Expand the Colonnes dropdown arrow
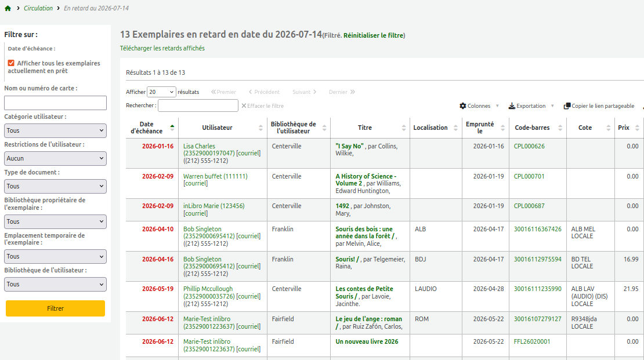 497,106
